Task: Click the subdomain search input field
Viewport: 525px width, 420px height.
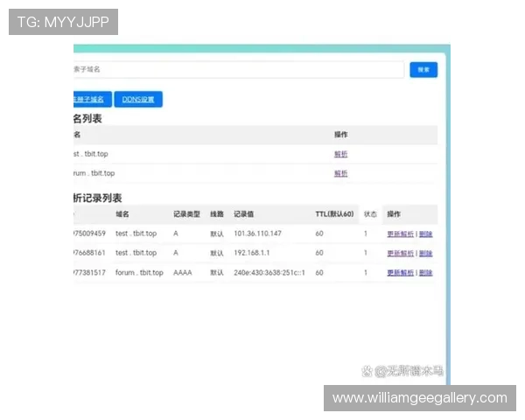Action: click(x=238, y=70)
